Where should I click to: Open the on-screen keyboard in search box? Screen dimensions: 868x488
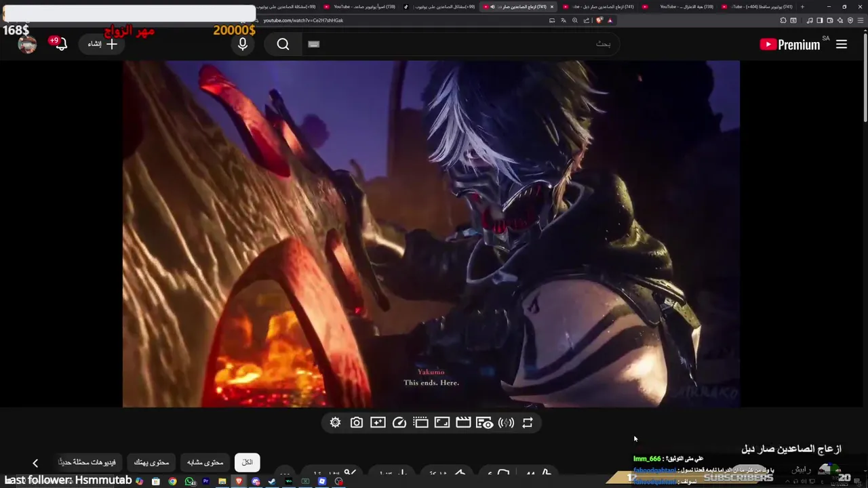[x=313, y=44]
